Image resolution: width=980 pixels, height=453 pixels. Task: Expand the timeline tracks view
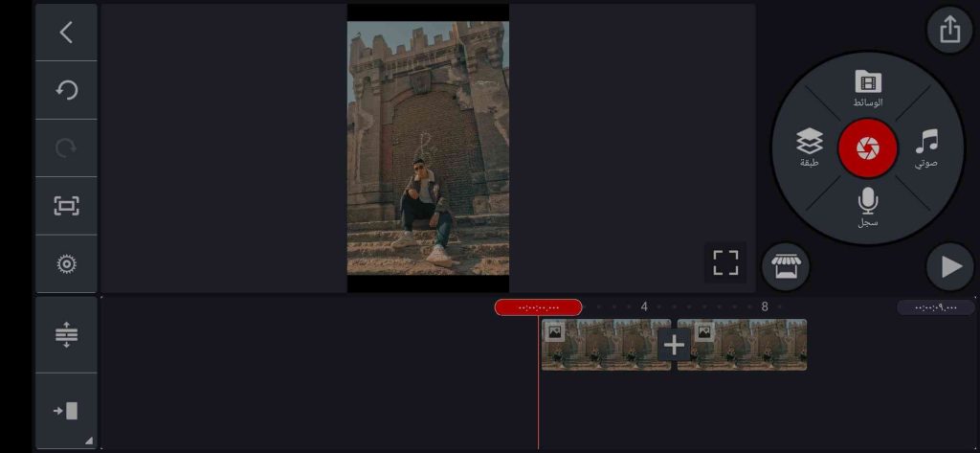[66, 335]
